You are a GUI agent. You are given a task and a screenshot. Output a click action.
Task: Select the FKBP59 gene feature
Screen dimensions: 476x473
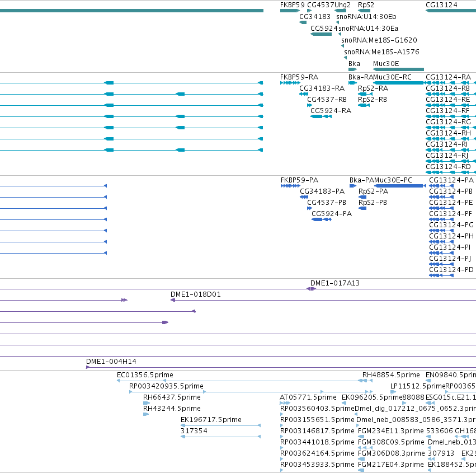coord(290,11)
